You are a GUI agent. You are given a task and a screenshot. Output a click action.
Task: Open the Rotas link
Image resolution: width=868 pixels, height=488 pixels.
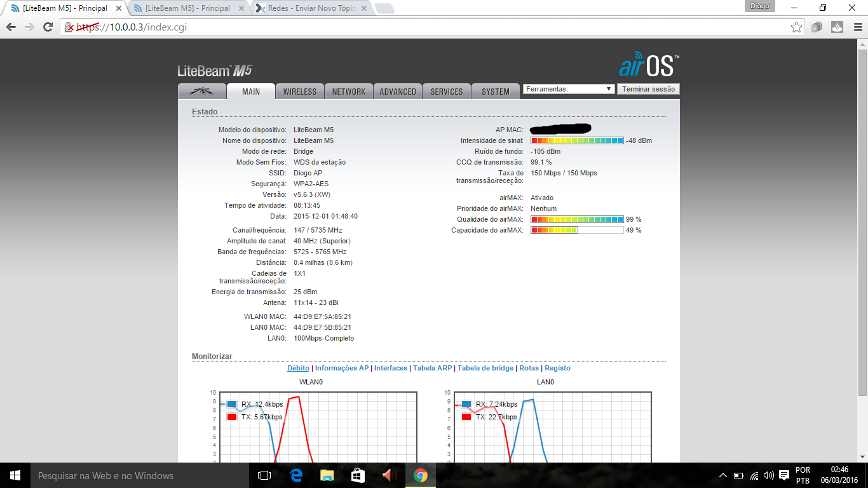[529, 368]
